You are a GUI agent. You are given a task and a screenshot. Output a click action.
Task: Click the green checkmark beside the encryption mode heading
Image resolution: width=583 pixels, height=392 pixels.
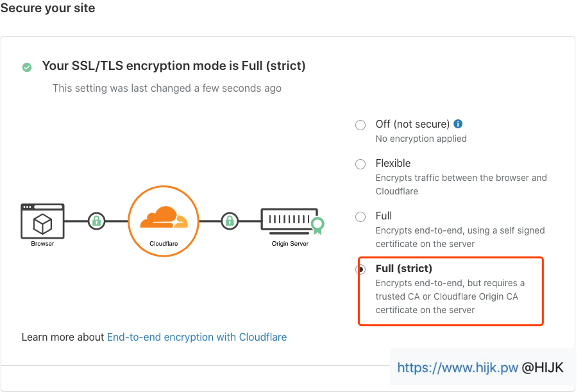pos(26,67)
